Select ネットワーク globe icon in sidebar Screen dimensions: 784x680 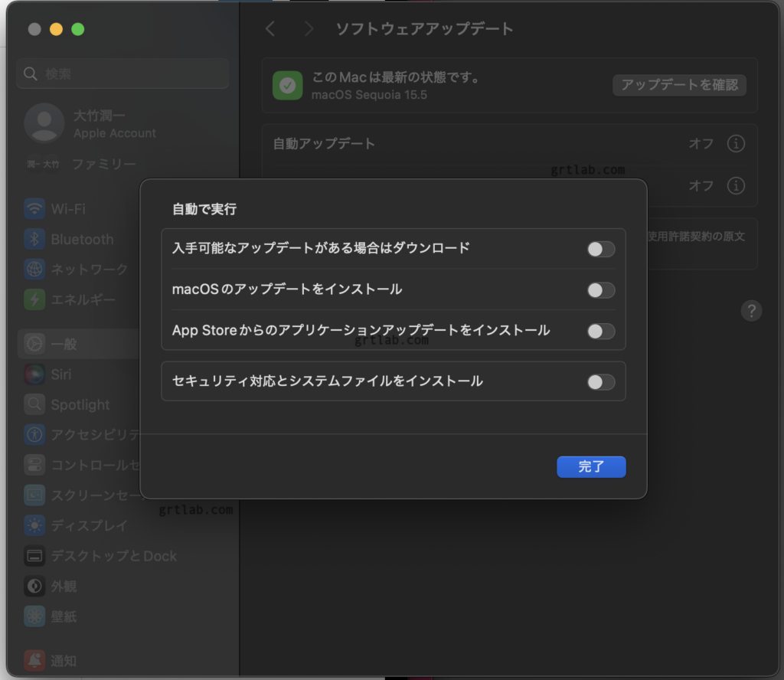pyautogui.click(x=34, y=269)
